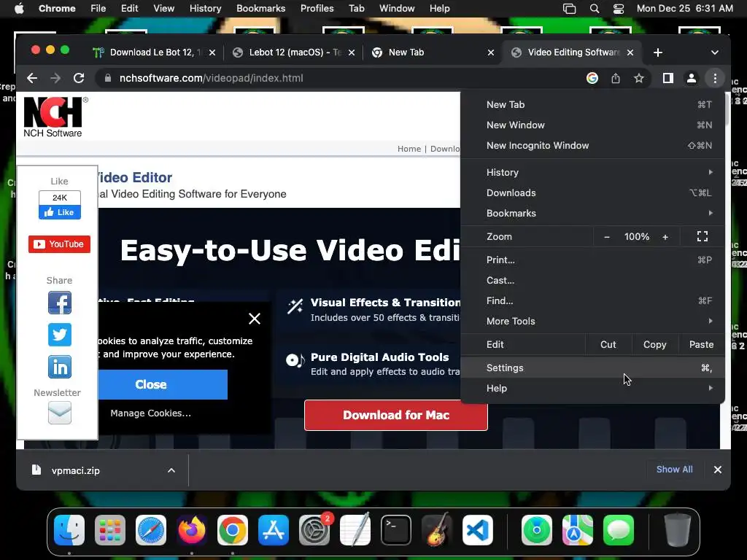The width and height of the screenshot is (747, 560).
Task: Click Show All downloads
Action: [674, 470]
